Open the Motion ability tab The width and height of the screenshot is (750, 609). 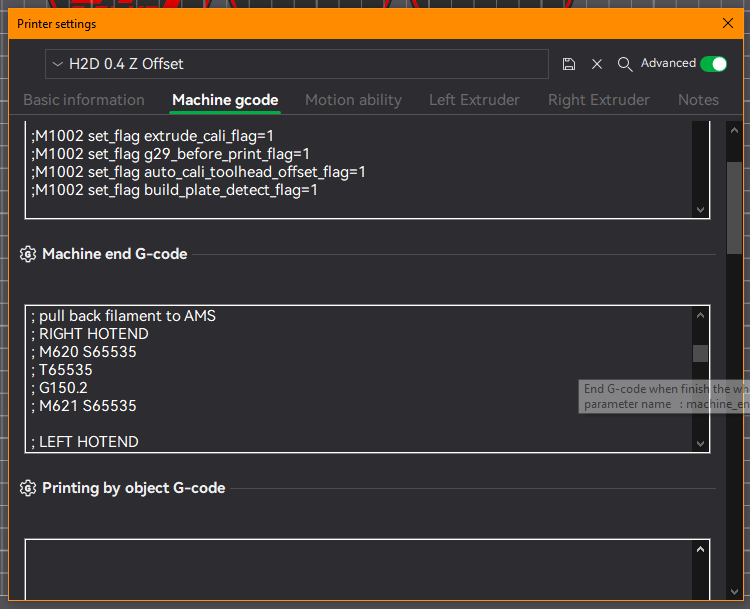tap(353, 100)
